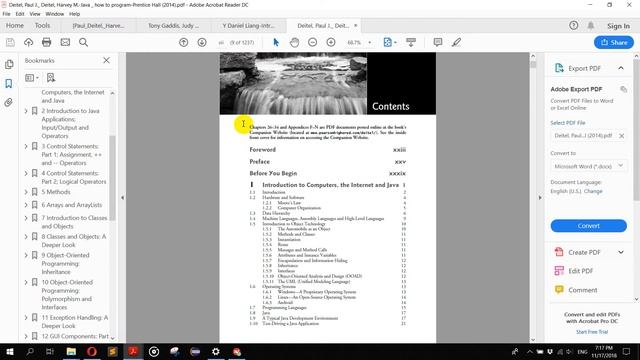Image resolution: width=640 pixels, height=360 pixels.
Task: Open the help question mark
Action: [573, 25]
